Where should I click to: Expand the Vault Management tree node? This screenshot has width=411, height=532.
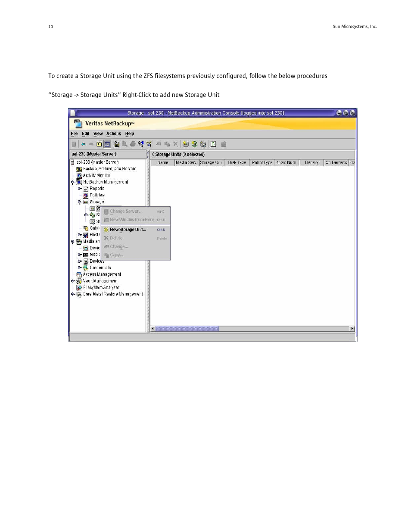[x=73, y=281]
